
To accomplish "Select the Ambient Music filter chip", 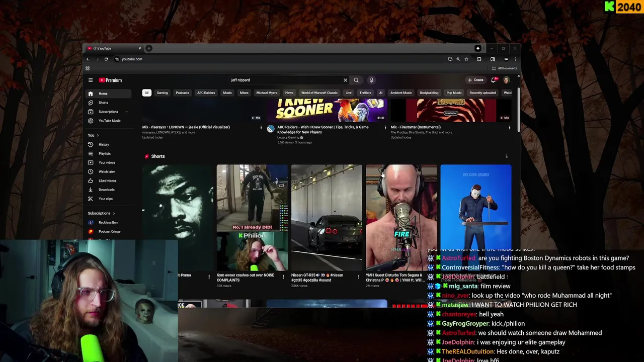I will coord(401,93).
